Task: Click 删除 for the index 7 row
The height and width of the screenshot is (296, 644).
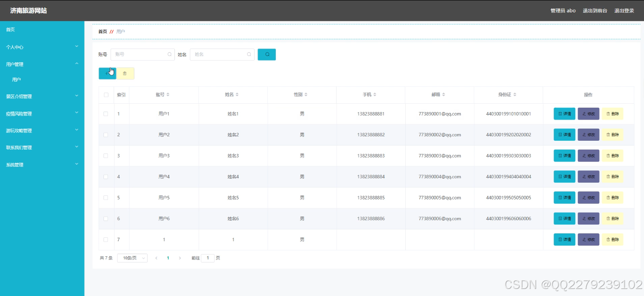Action: point(612,240)
